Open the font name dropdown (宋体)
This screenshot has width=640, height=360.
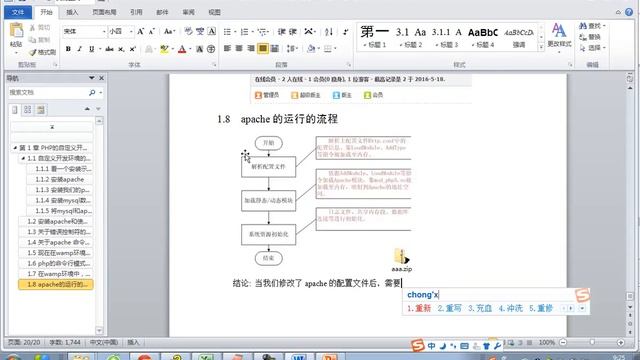(104, 31)
